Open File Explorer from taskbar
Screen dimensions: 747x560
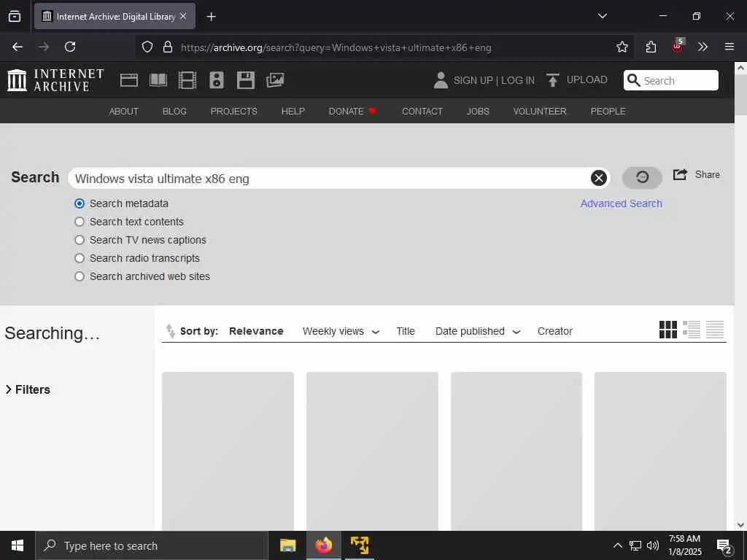coord(287,545)
